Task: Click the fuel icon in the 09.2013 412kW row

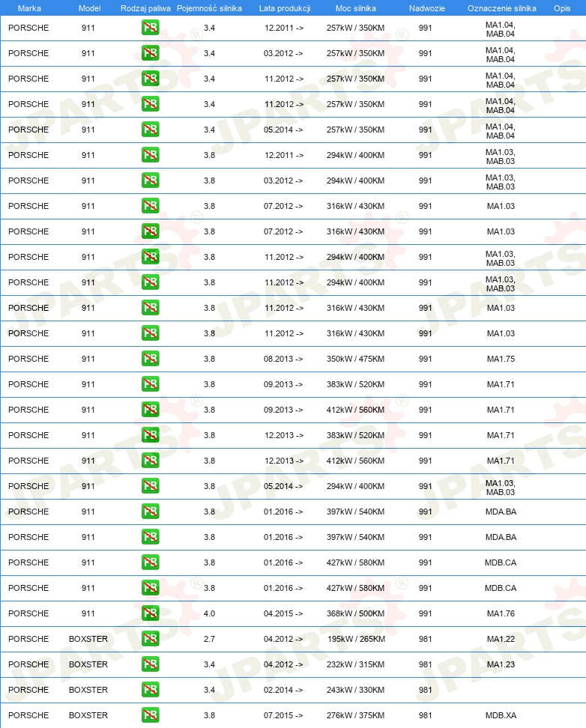Action: pos(150,410)
